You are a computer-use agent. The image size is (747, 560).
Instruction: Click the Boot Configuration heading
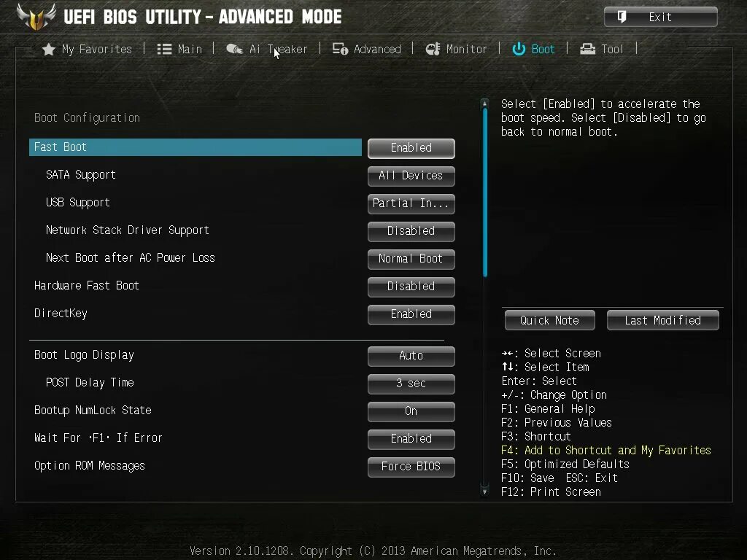tap(88, 117)
